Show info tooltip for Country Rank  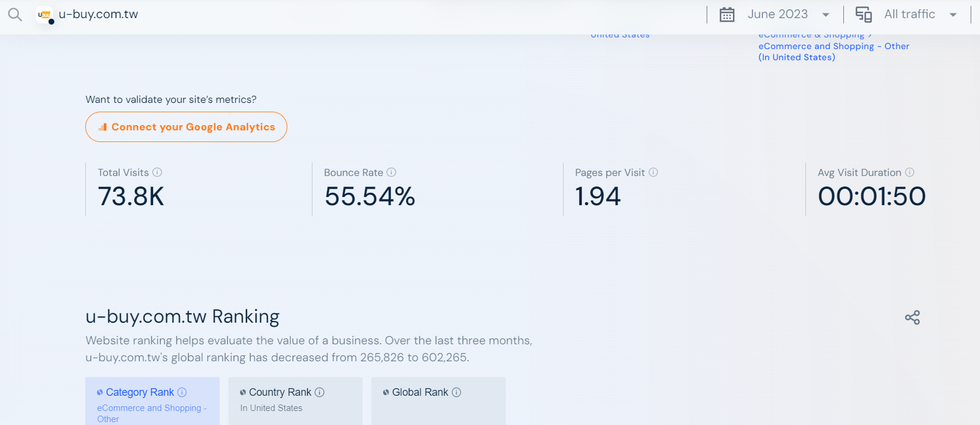319,392
